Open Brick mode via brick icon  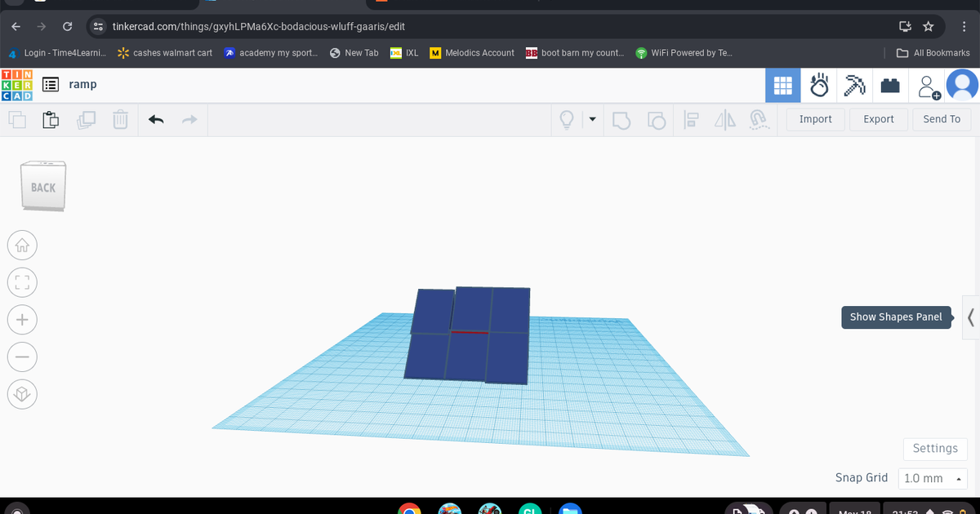pos(890,85)
